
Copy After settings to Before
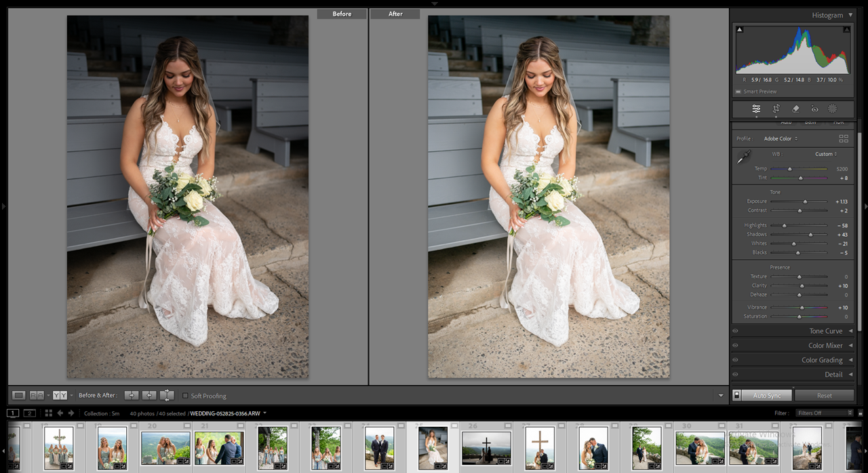(x=149, y=396)
